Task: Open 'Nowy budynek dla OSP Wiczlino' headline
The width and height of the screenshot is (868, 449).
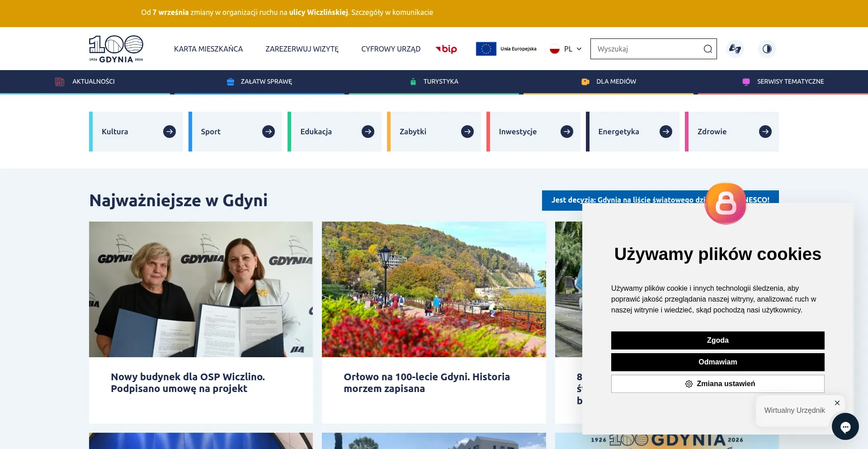Action: pyautogui.click(x=188, y=383)
